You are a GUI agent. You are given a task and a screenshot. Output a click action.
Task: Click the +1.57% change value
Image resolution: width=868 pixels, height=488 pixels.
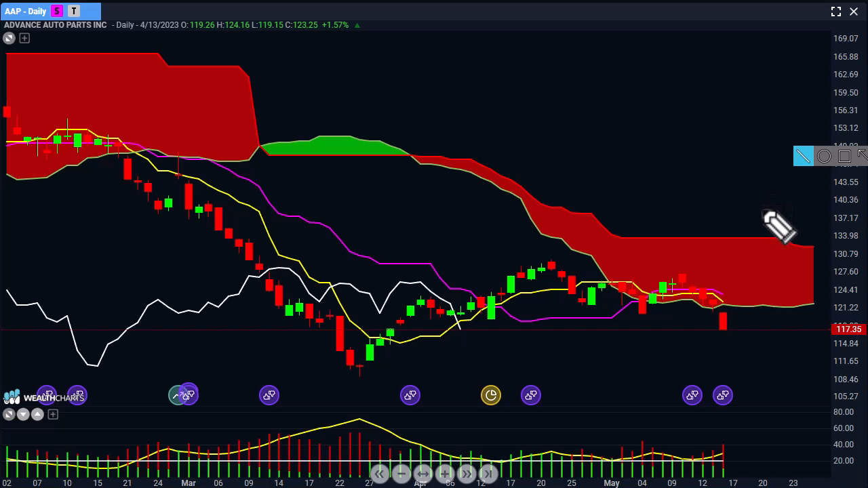point(335,25)
